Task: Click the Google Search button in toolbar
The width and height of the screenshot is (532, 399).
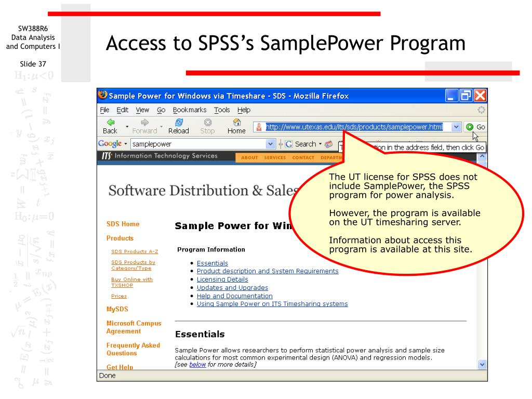Action: pos(300,144)
